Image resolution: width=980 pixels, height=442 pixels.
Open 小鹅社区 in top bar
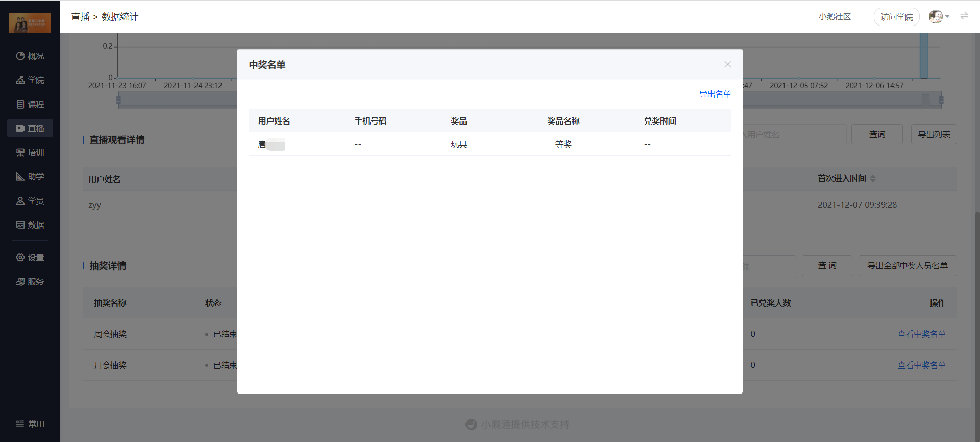[835, 17]
